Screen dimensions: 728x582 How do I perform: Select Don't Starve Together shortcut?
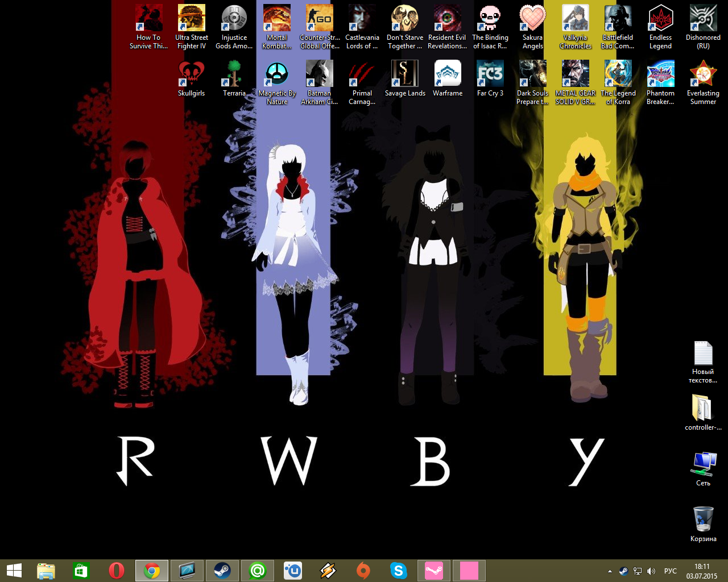click(405, 27)
